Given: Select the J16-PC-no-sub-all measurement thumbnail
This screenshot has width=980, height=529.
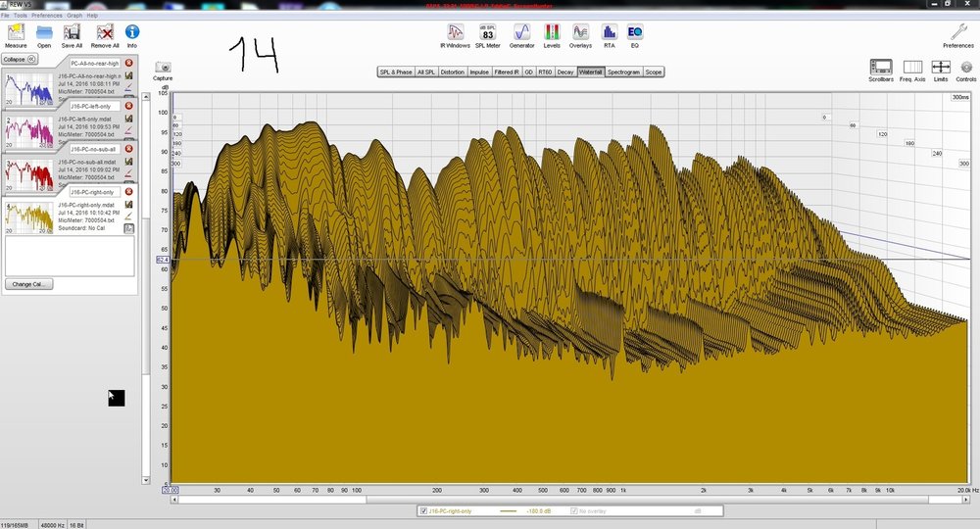Looking at the screenshot, I should [28, 173].
